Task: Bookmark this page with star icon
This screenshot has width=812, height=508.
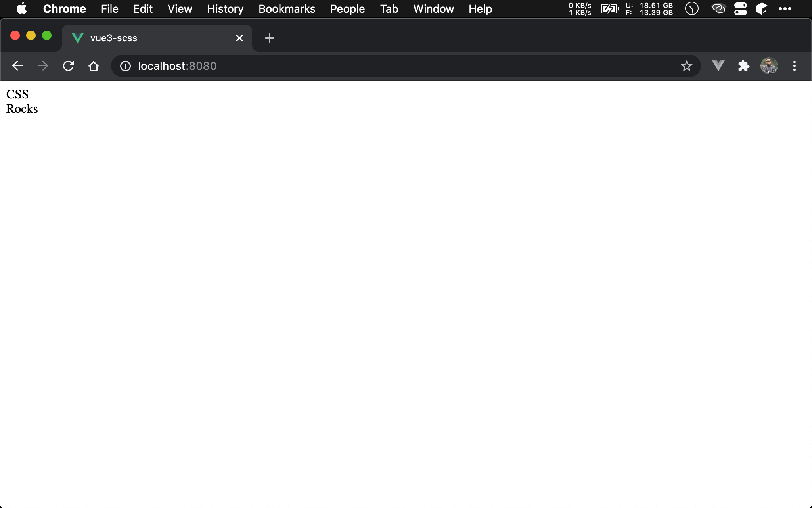Action: 686,66
